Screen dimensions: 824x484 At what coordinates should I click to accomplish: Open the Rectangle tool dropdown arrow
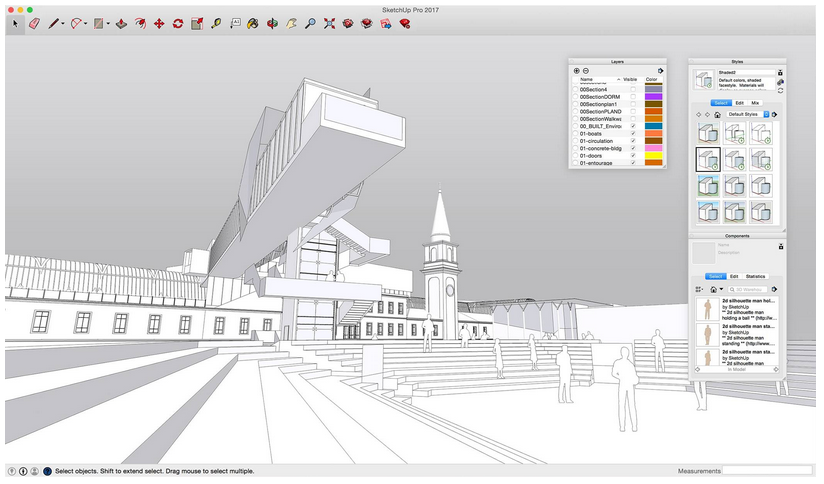(x=108, y=24)
